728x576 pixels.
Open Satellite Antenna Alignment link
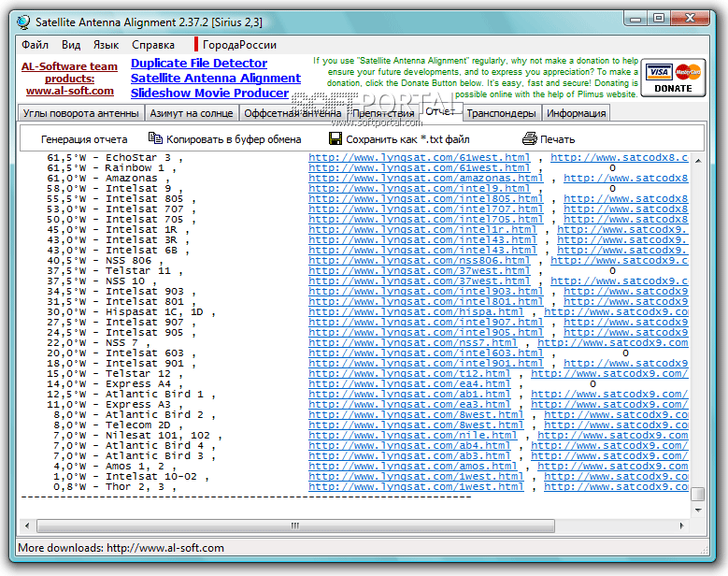[x=216, y=78]
